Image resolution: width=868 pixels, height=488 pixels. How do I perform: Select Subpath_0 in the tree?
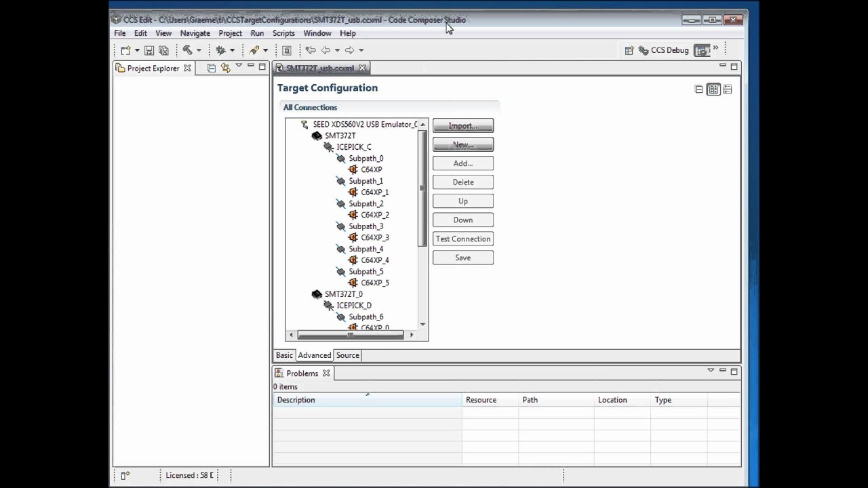point(366,159)
